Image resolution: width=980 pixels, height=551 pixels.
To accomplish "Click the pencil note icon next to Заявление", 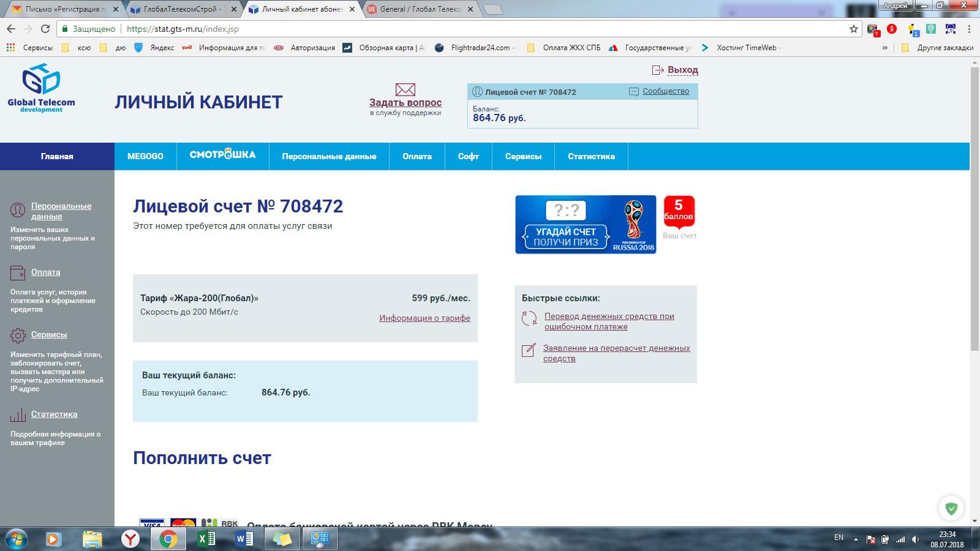I will 529,350.
